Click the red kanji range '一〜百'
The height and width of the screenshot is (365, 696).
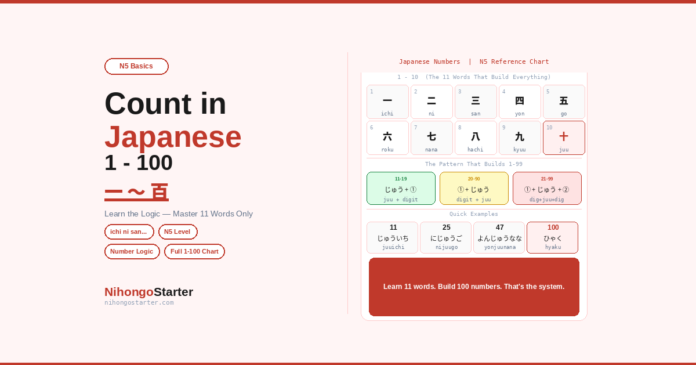pyautogui.click(x=137, y=192)
